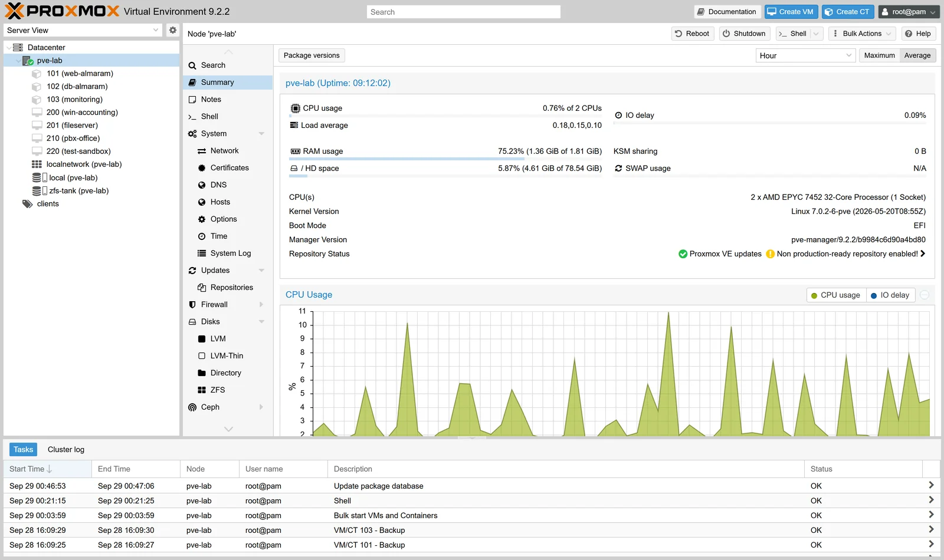Viewport: 944px width, 560px height.
Task: Click the HD space usage bar
Action: tap(445, 176)
